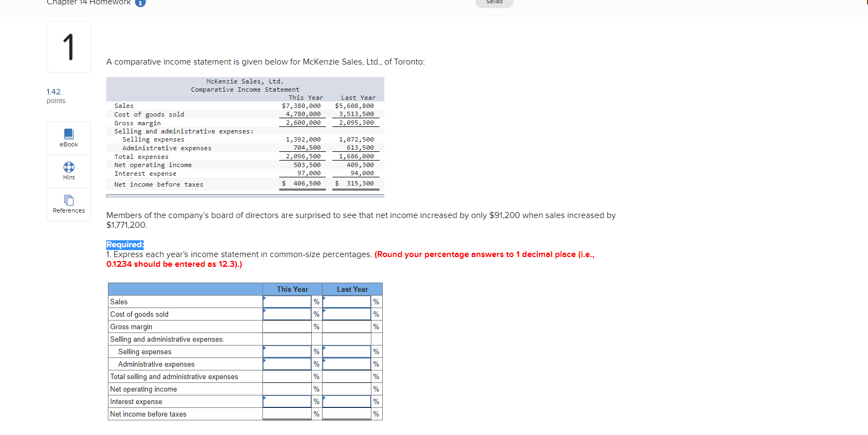Viewport: 868px width, 435px height.
Task: Click the 94,000 interest expense value
Action: pyautogui.click(x=362, y=173)
